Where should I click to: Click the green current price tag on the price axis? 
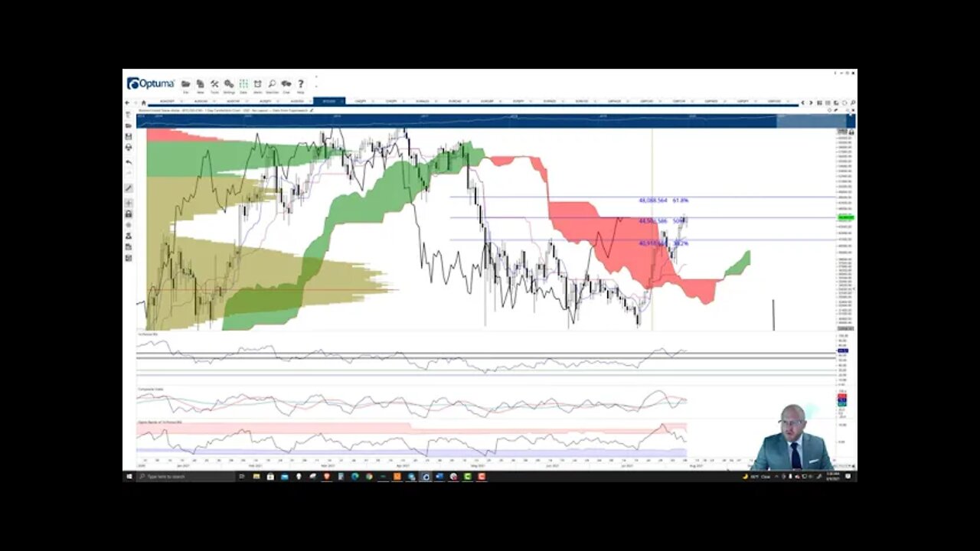846,217
